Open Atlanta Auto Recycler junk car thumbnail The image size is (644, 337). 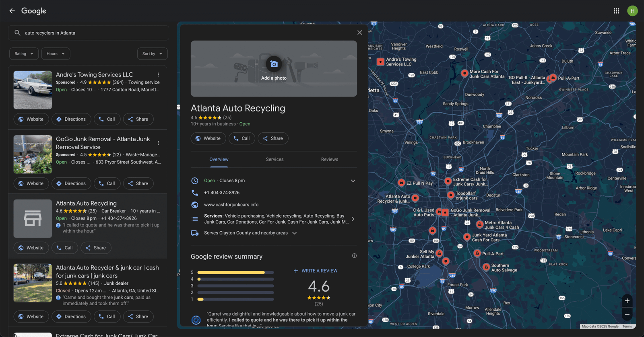coord(33,283)
